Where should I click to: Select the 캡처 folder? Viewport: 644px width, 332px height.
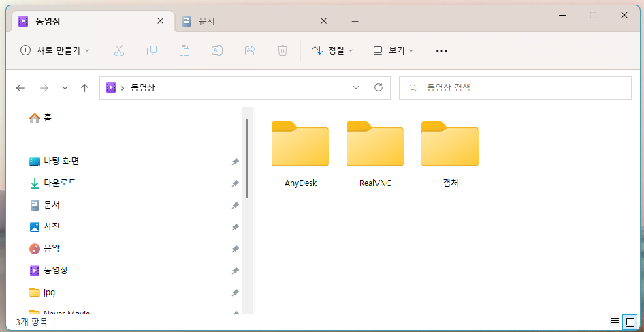point(450,154)
